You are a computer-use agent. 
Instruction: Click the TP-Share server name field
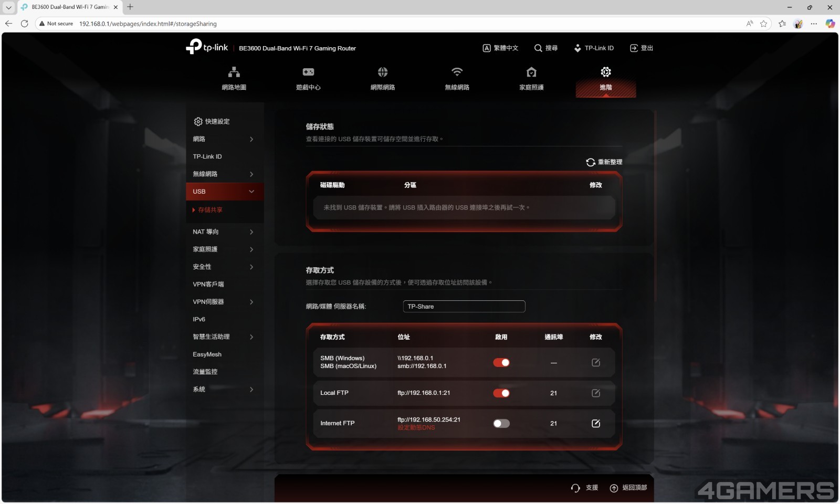pos(464,307)
